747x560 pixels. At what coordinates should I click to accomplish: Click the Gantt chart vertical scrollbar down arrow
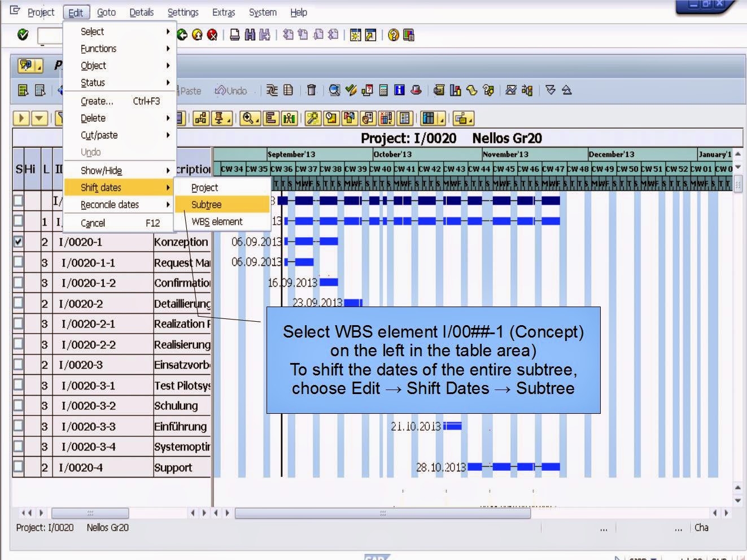(x=737, y=500)
